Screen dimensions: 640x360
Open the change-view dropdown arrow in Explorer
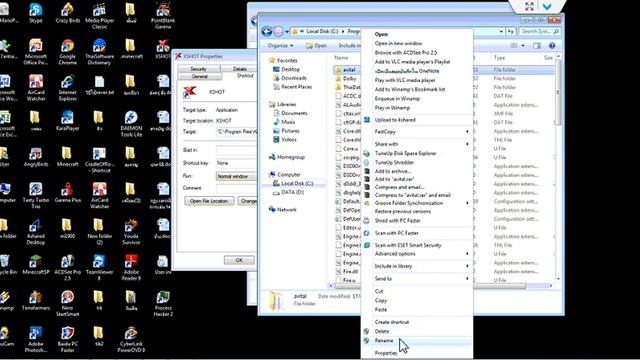pos(523,45)
